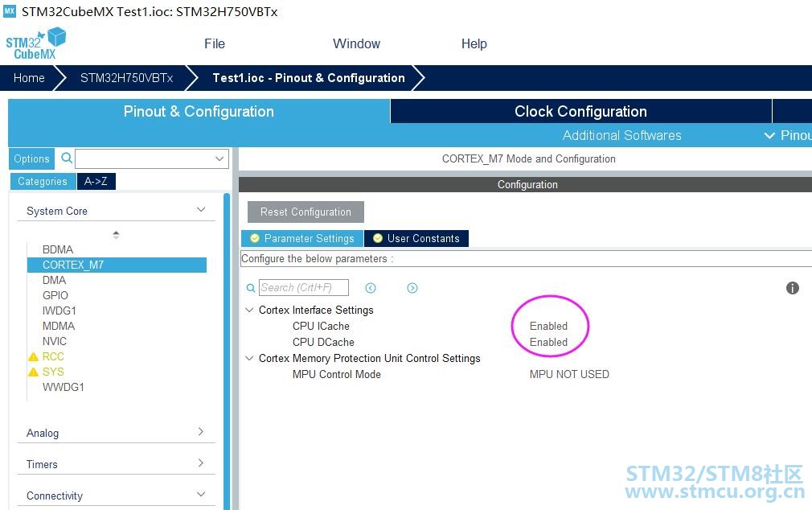Image resolution: width=812 pixels, height=510 pixels.
Task: Open the User Constants tab
Action: click(x=416, y=238)
